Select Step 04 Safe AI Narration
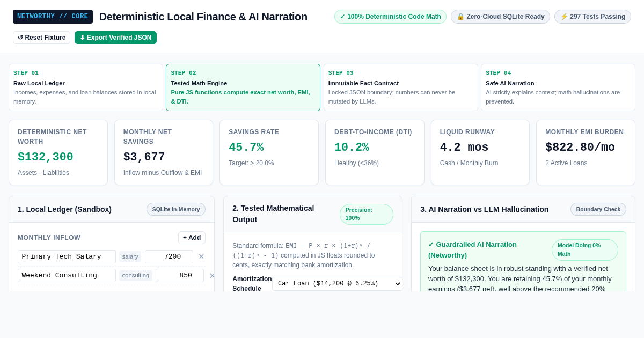 click(558, 87)
